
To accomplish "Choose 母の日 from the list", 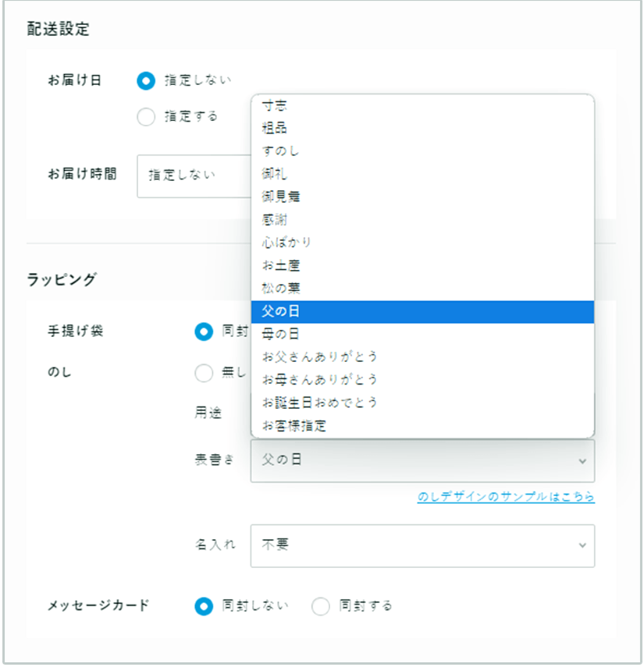I will pos(422,334).
